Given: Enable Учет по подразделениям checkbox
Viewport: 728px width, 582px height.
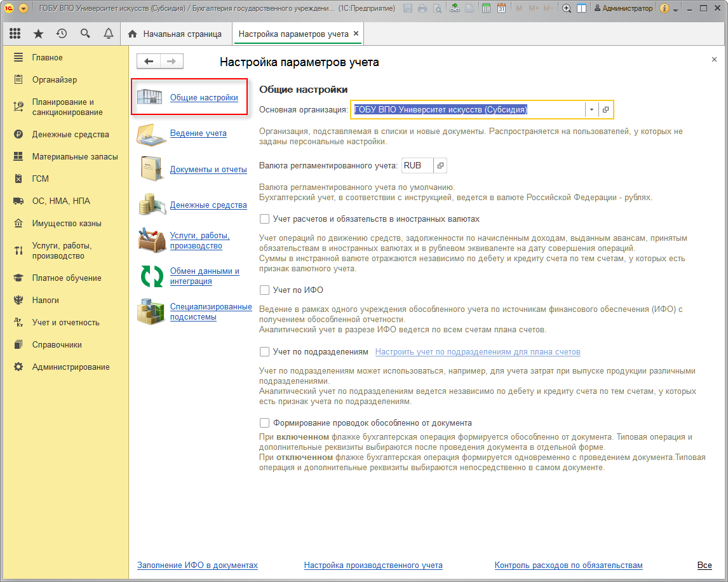Looking at the screenshot, I should click(x=265, y=351).
